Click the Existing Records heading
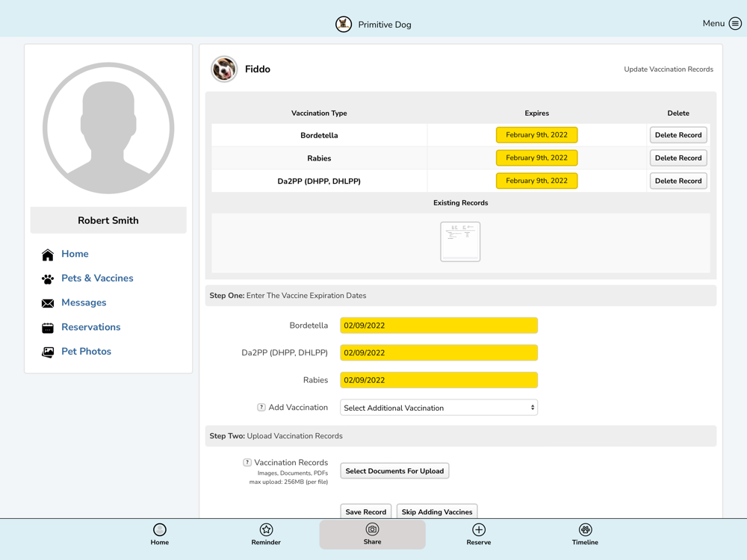 point(461,203)
